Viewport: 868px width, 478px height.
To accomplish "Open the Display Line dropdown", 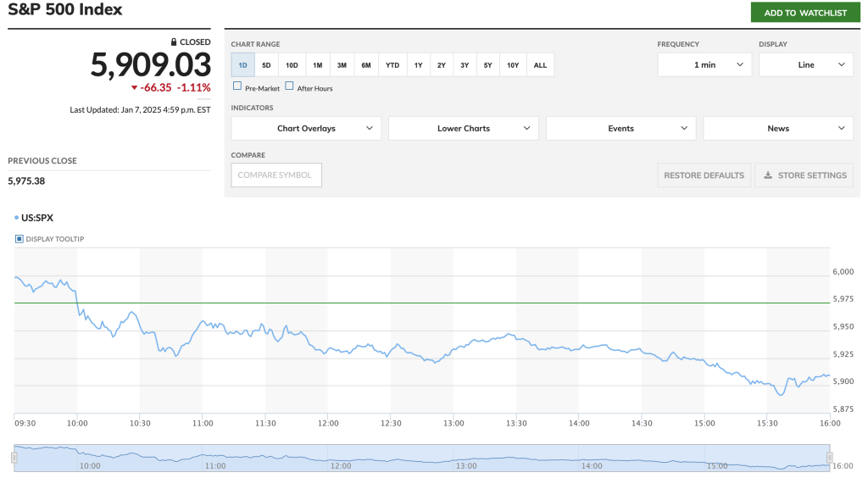I will point(805,65).
